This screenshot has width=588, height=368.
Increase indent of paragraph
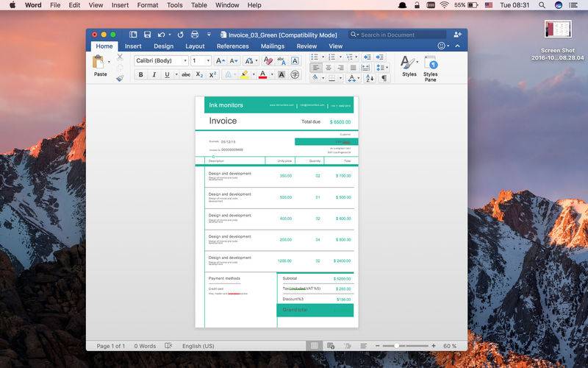[x=380, y=57]
